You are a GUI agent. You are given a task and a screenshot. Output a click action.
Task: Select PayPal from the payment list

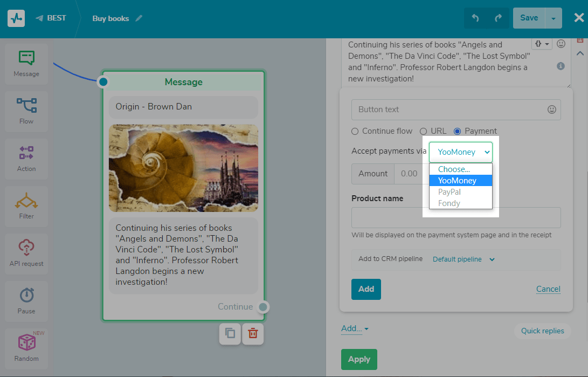tap(449, 191)
